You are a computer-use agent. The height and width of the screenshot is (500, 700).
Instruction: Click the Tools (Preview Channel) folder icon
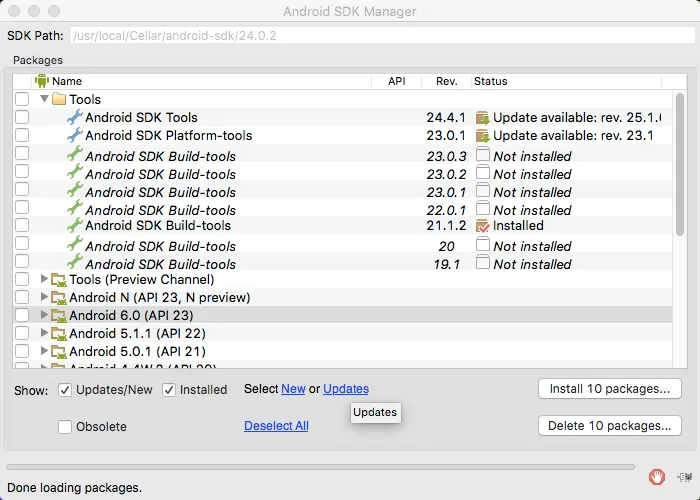tap(58, 280)
